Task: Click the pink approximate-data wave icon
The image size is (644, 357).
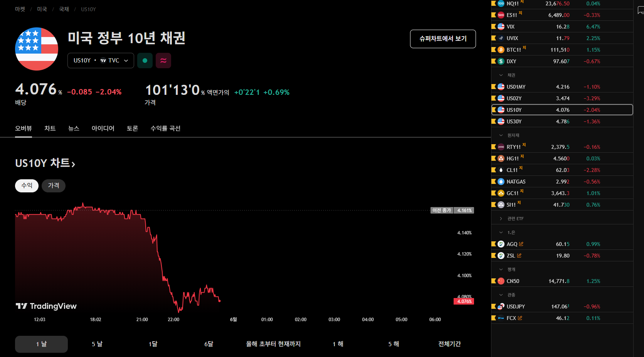Action: pyautogui.click(x=163, y=61)
